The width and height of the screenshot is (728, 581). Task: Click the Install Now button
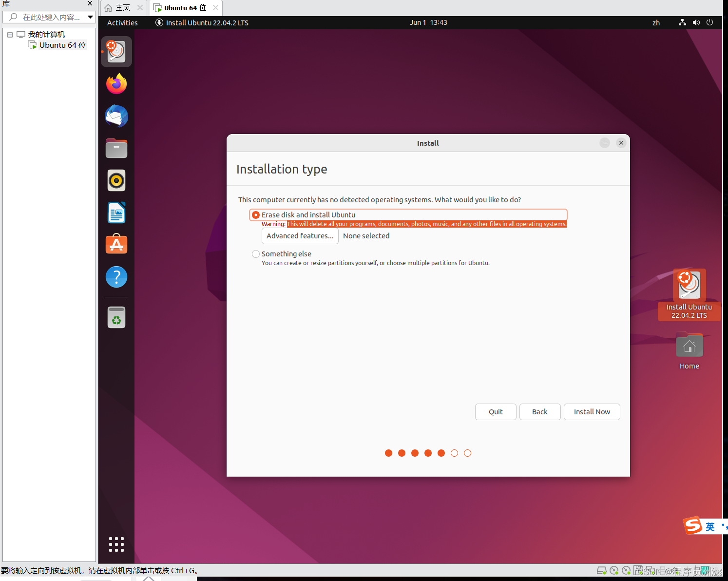(592, 412)
